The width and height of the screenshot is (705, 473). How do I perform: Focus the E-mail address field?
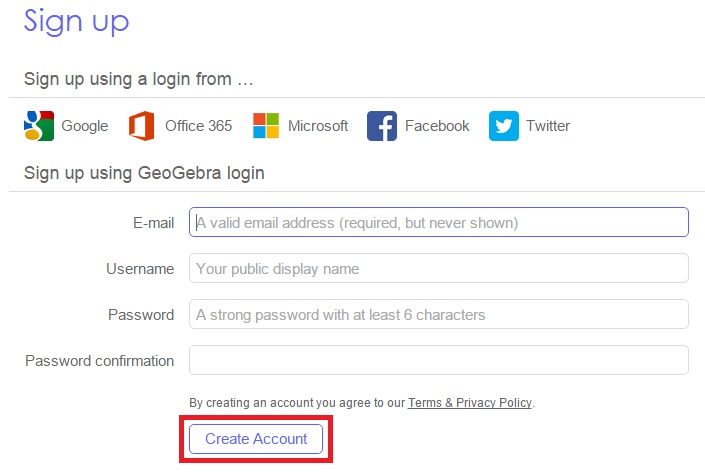click(439, 222)
